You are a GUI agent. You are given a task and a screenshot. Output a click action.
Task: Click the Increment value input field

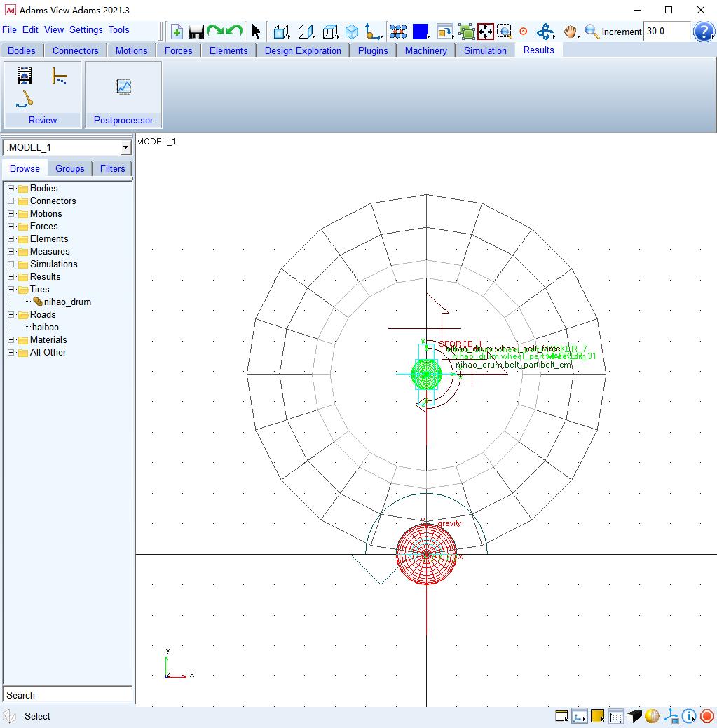(666, 32)
